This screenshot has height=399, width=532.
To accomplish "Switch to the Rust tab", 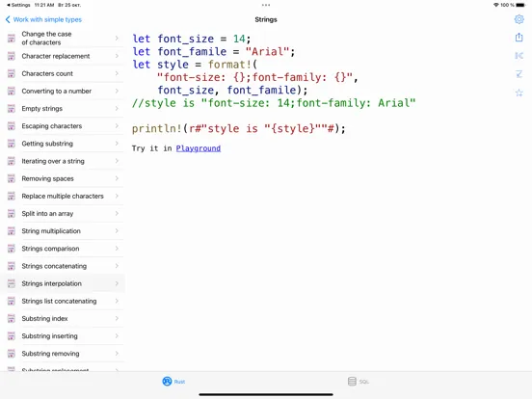I will coord(173,382).
